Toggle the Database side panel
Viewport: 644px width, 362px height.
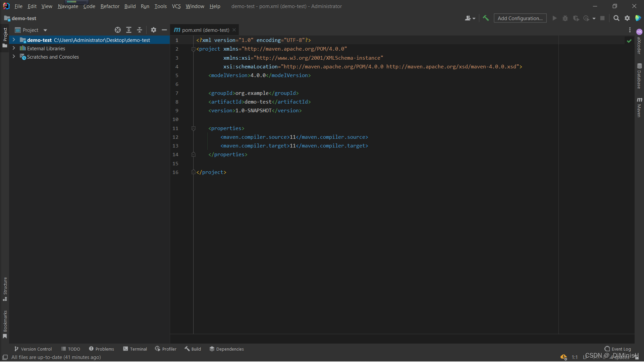639,76
